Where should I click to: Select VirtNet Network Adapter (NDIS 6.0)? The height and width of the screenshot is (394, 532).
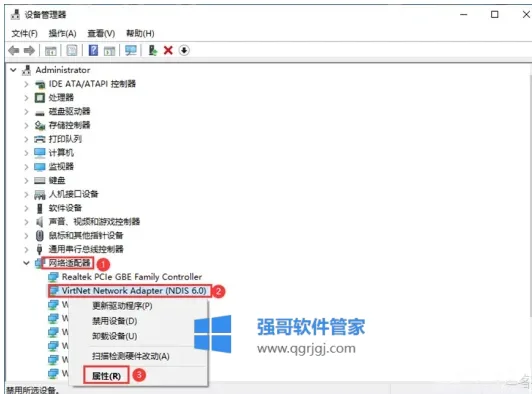134,291
